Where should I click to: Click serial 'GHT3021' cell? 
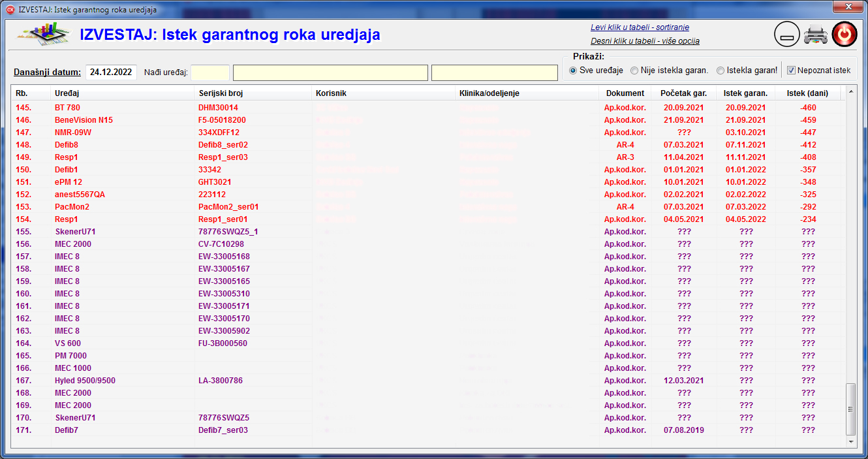pyautogui.click(x=215, y=182)
